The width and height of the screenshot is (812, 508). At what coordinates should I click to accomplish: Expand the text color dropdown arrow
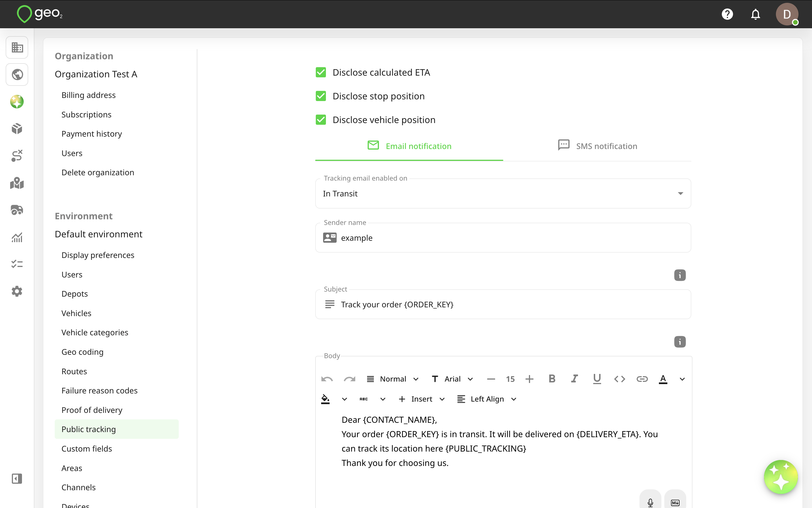[x=682, y=379]
